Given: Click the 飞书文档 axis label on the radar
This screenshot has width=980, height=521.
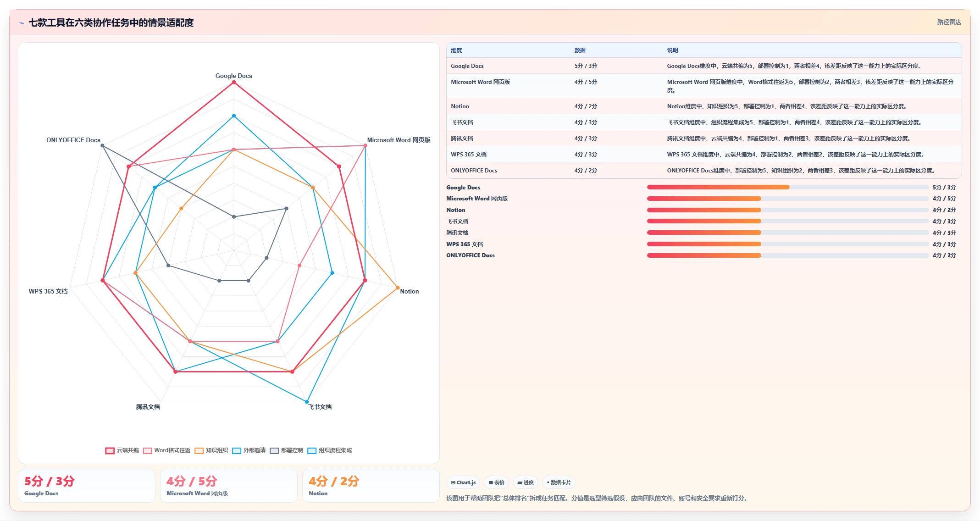Looking at the screenshot, I should (321, 407).
